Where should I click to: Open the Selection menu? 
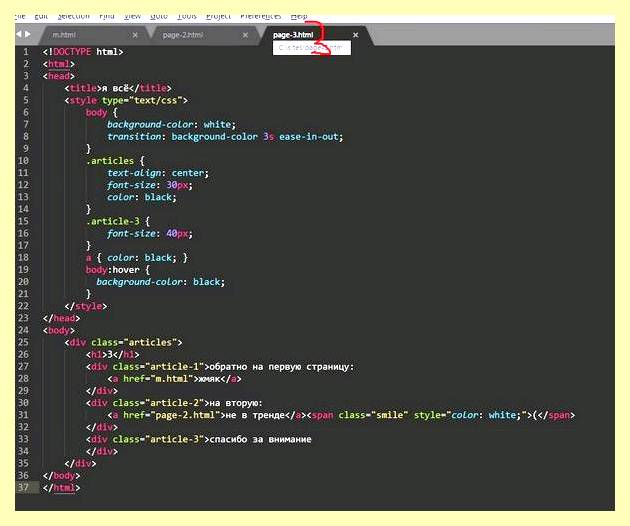pyautogui.click(x=74, y=16)
